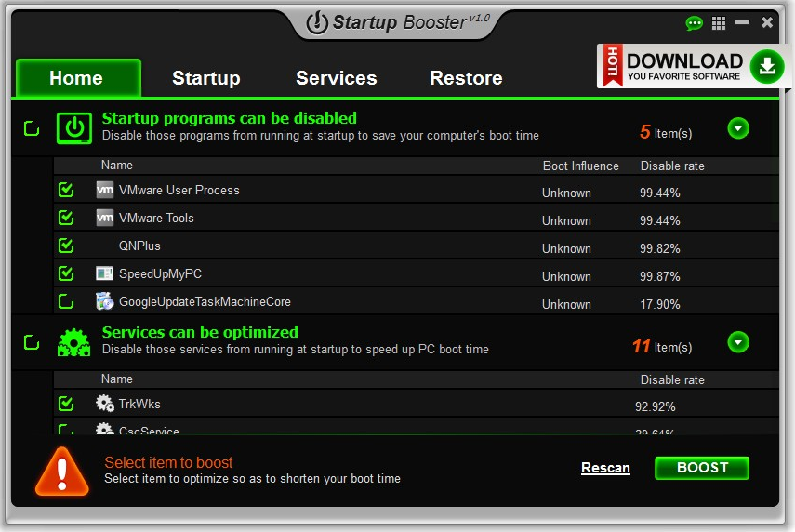This screenshot has width=795, height=532.
Task: Click the Download You Favorite Software banner
Action: point(693,66)
